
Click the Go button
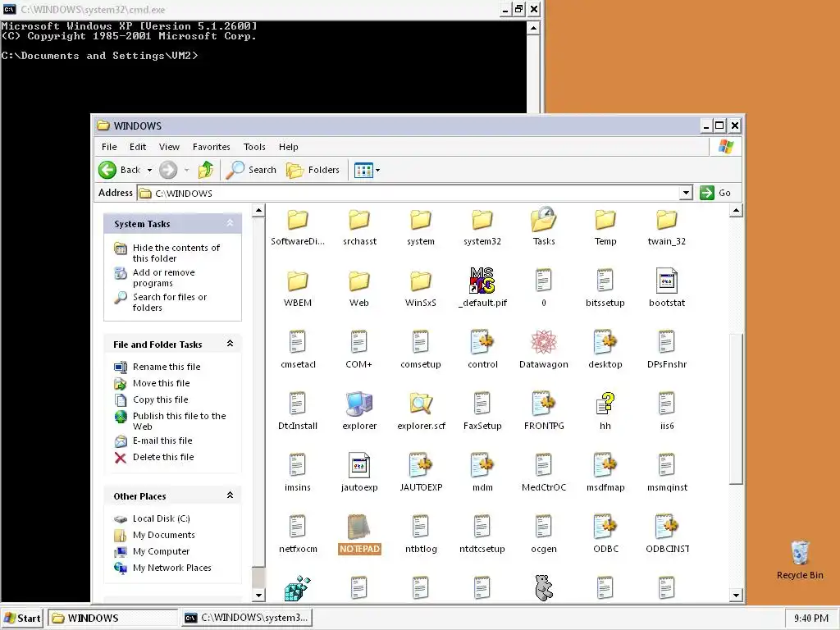pyautogui.click(x=715, y=193)
